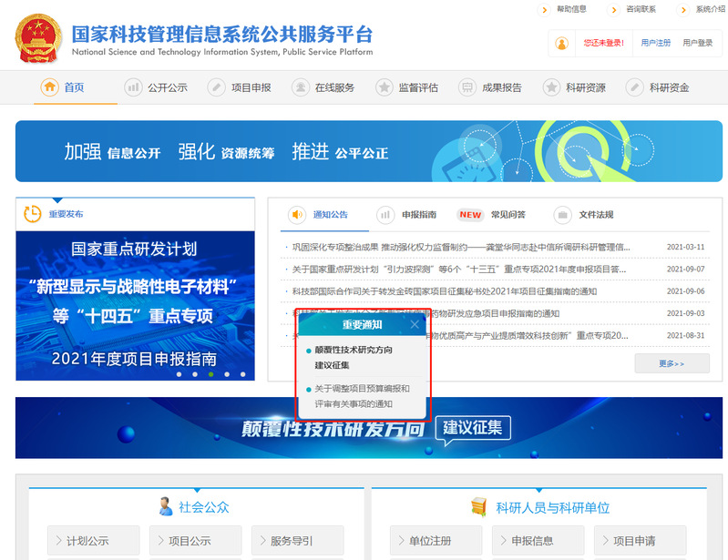Click the 更多>> button

672,363
